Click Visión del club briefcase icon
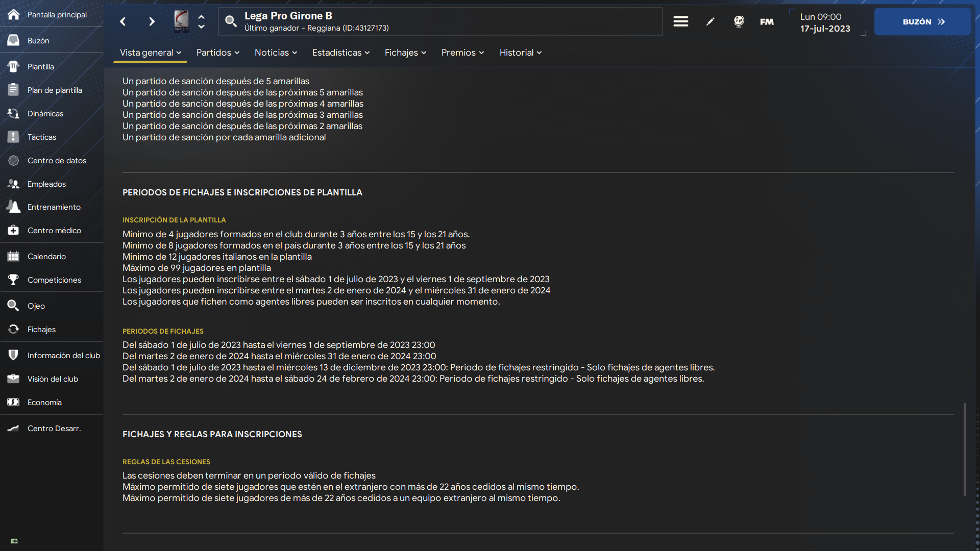Image resolution: width=980 pixels, height=551 pixels. tap(14, 379)
